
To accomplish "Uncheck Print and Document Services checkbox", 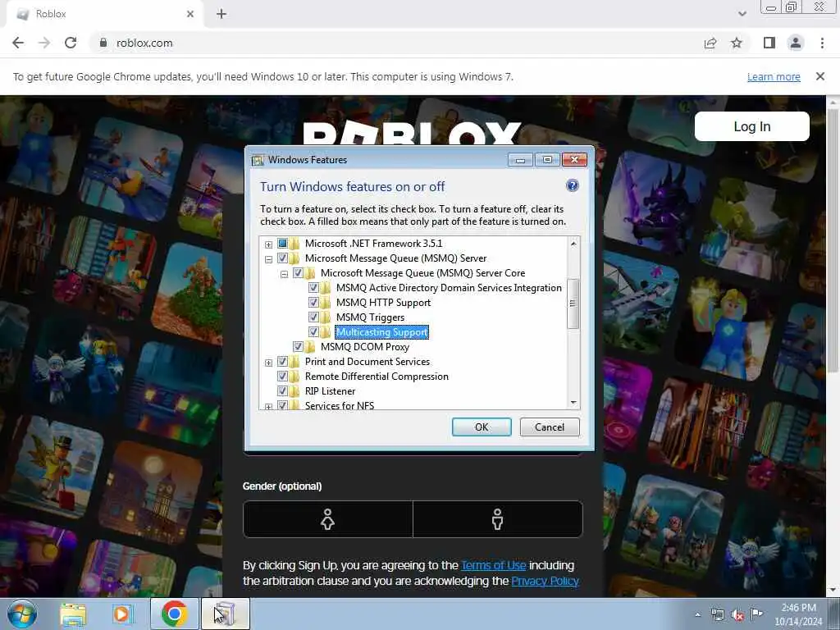I will pos(282,362).
